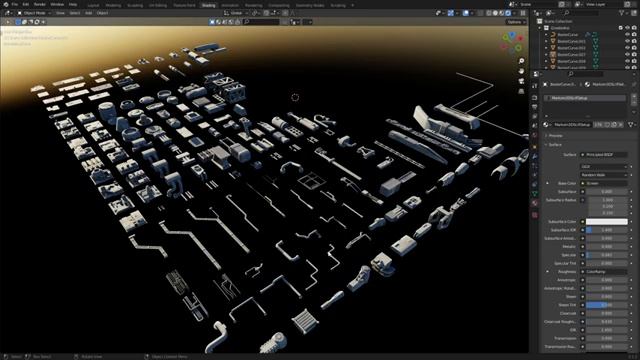Open the Render menu
The image size is (640, 360).
pyautogui.click(x=40, y=4)
